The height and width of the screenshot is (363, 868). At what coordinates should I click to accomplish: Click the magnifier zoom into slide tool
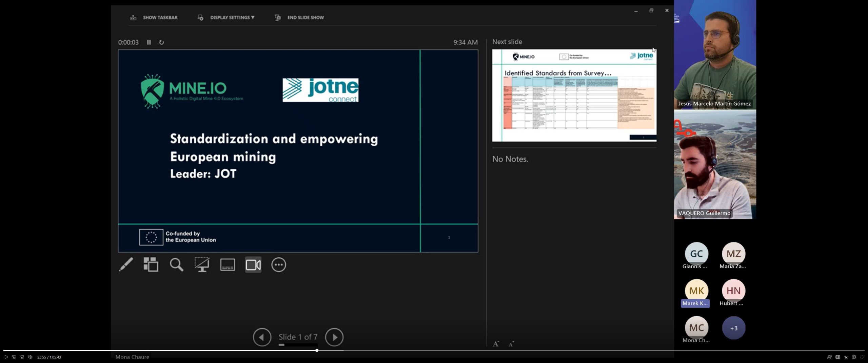[x=176, y=265]
